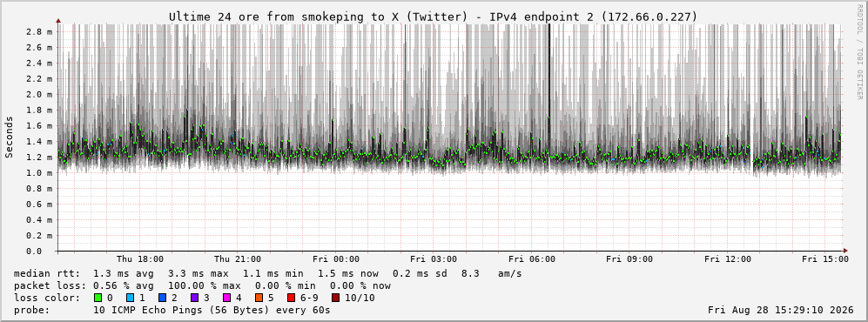The image size is (868, 322).
Task: Click the blue loss color 2 swatch
Action: click(162, 298)
